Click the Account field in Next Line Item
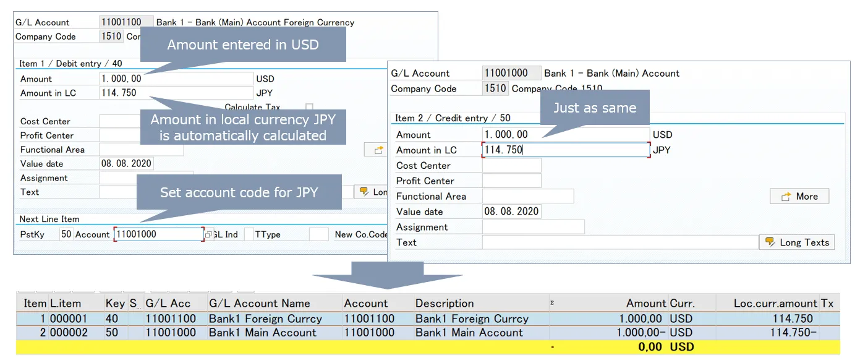868x363 pixels. click(158, 234)
